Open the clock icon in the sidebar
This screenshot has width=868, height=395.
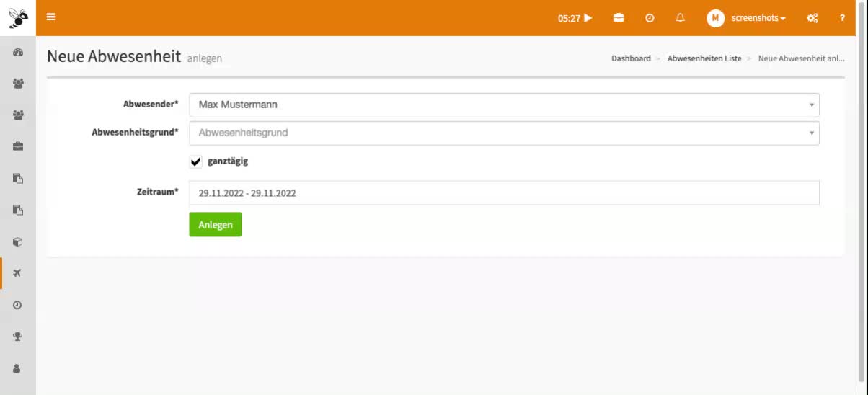(x=18, y=305)
